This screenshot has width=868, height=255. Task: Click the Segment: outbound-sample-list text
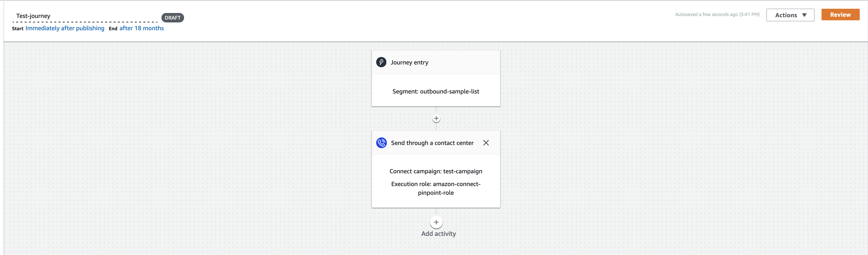436,91
